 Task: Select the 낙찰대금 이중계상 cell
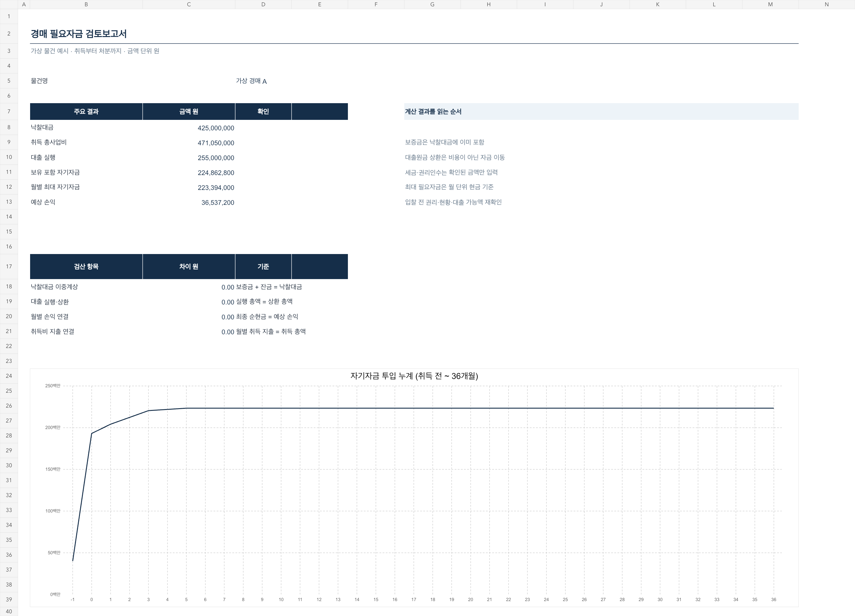[86, 287]
